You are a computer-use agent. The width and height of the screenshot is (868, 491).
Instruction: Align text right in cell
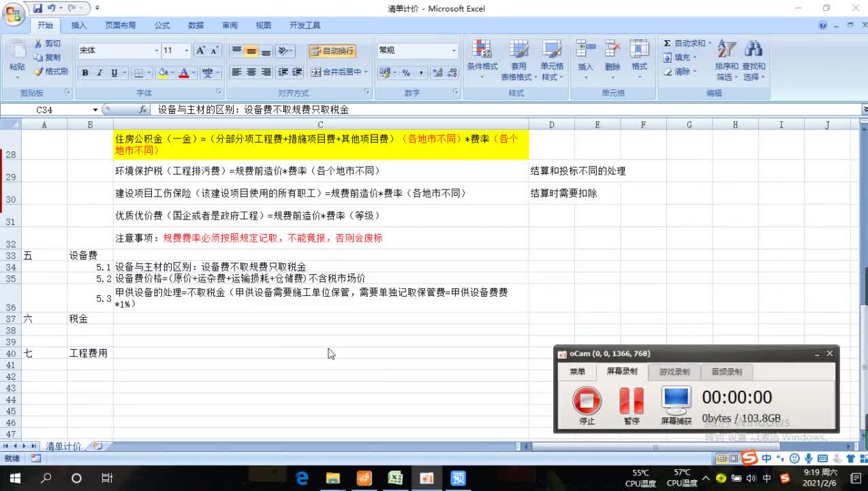point(266,72)
